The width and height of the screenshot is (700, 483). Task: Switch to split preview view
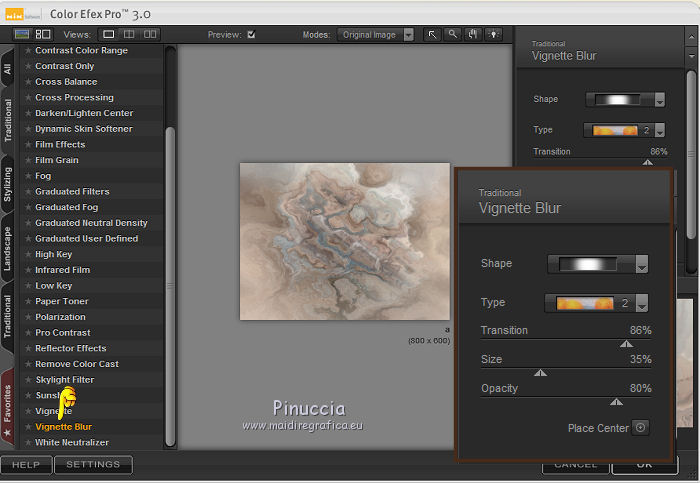130,34
